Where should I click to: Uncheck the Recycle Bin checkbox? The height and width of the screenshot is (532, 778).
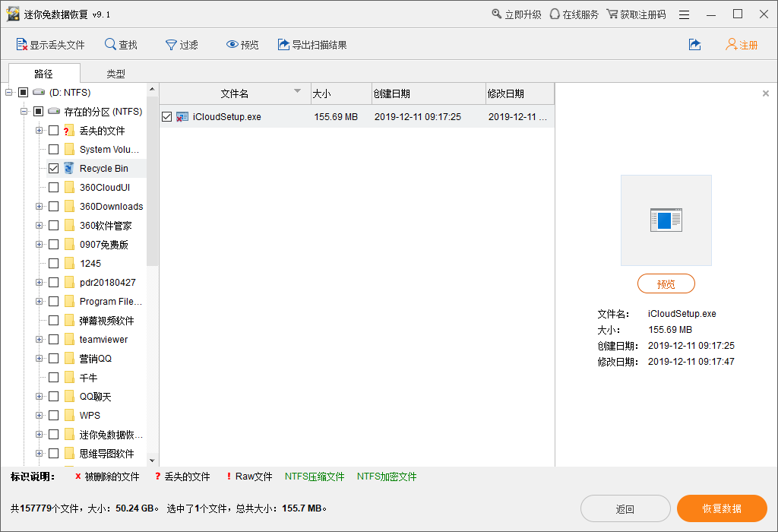click(x=54, y=168)
